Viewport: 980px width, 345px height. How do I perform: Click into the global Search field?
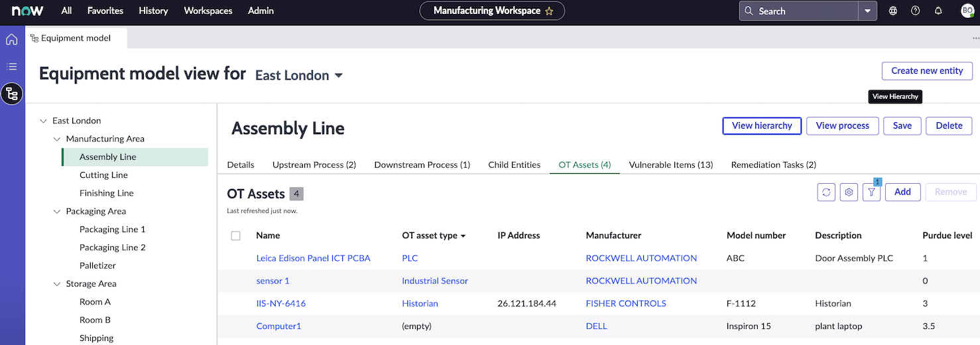pyautogui.click(x=799, y=11)
